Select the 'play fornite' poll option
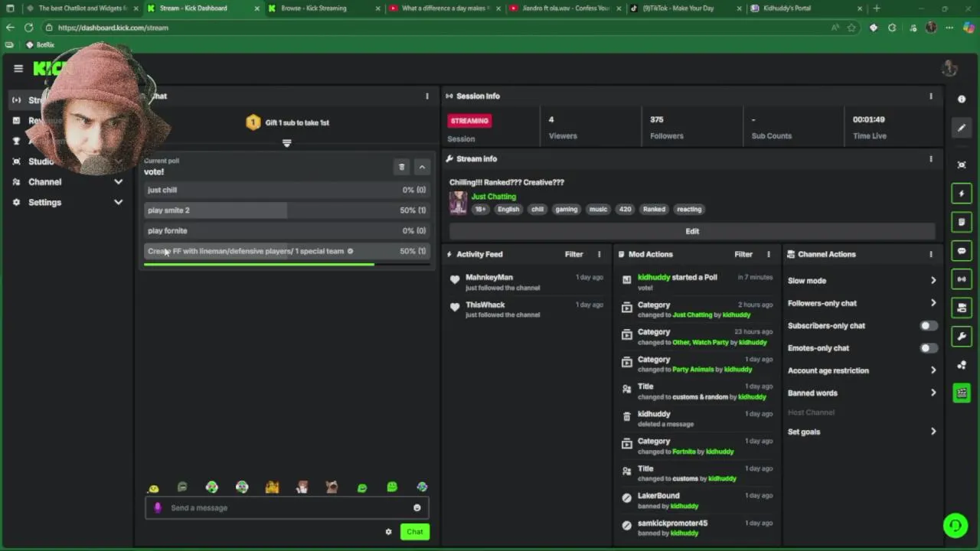Image resolution: width=980 pixels, height=551 pixels. (x=286, y=230)
